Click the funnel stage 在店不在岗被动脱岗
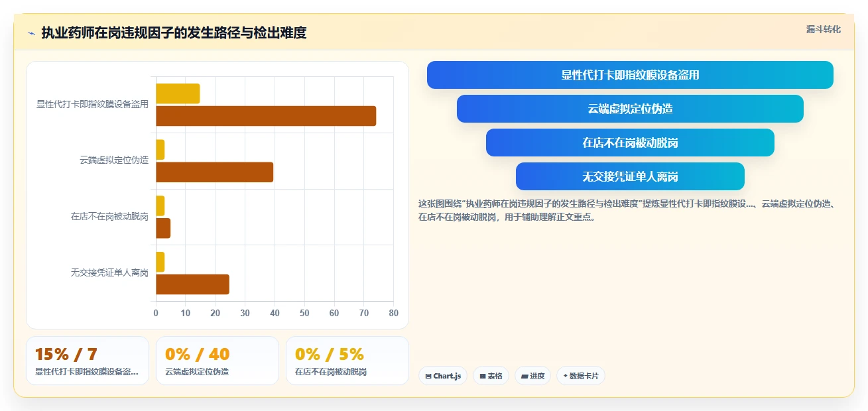 (630, 143)
